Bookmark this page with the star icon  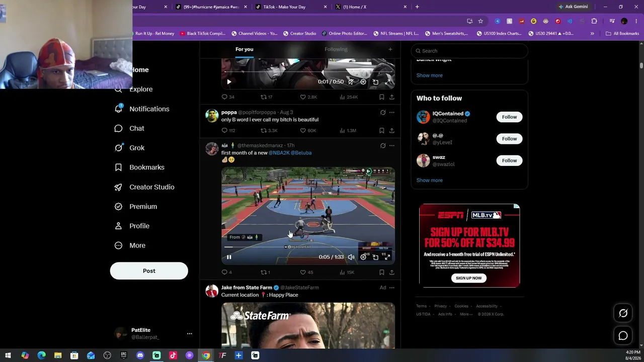[x=480, y=21]
